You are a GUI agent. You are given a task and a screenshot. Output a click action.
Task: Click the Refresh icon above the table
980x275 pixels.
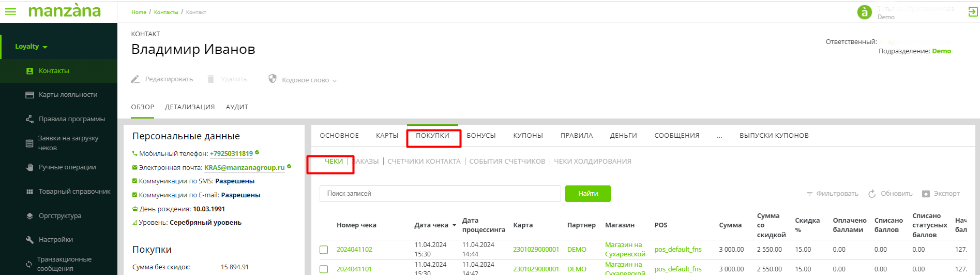click(872, 194)
